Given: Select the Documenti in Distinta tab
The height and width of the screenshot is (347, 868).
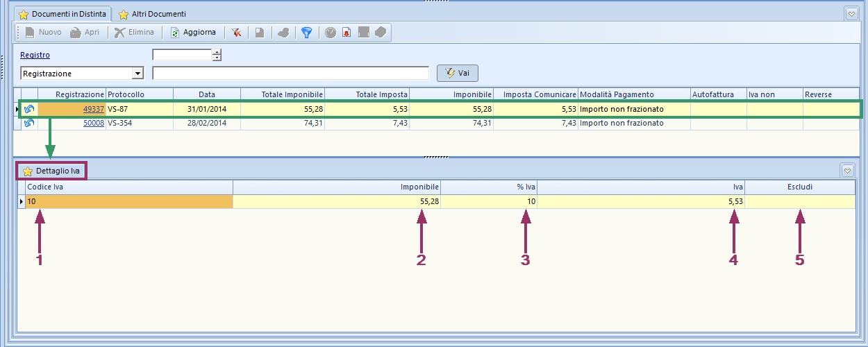Looking at the screenshot, I should click(62, 14).
